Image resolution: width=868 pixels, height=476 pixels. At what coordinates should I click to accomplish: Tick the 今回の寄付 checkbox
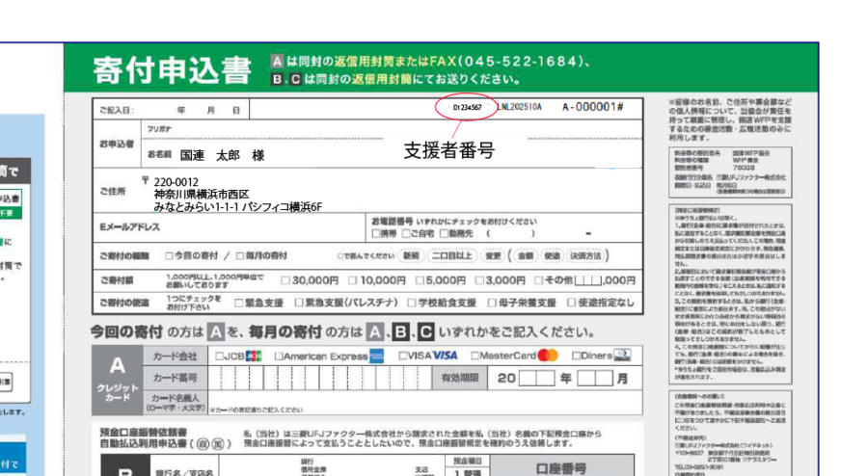(x=170, y=255)
